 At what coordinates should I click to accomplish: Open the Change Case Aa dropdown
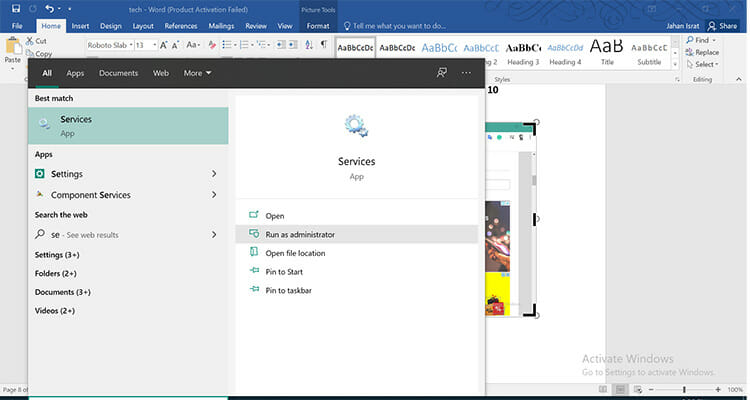point(193,45)
